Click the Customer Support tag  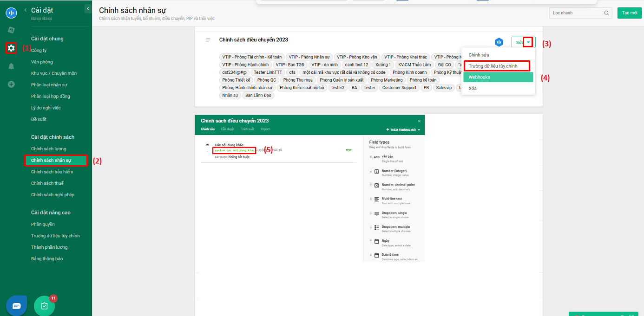click(x=400, y=88)
